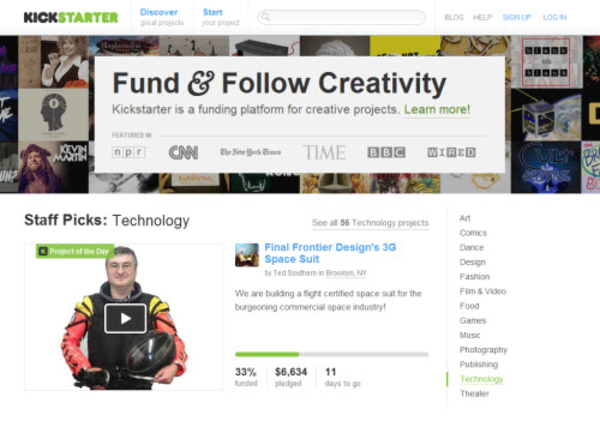Screen dimensions: 600x421
Task: Open Discover great projects
Action: pyautogui.click(x=161, y=17)
